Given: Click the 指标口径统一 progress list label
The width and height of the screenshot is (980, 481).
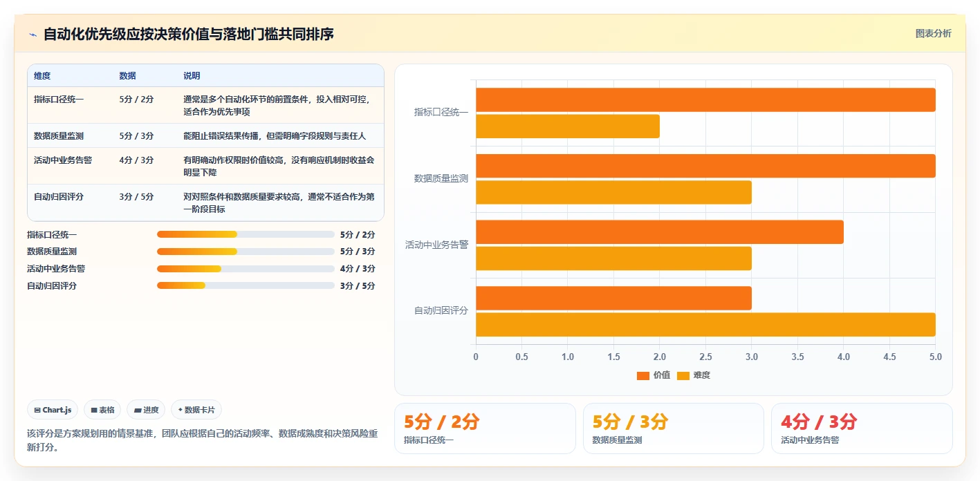Looking at the screenshot, I should (52, 235).
